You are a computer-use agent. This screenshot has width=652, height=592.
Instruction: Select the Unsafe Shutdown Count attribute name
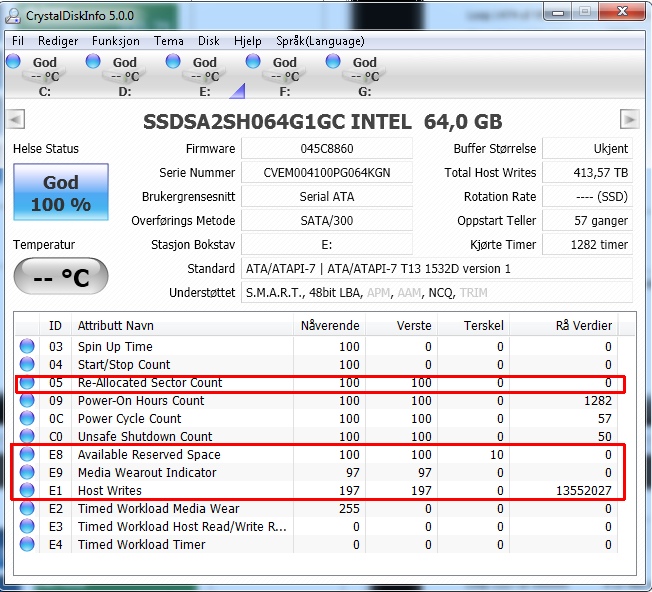(x=145, y=437)
